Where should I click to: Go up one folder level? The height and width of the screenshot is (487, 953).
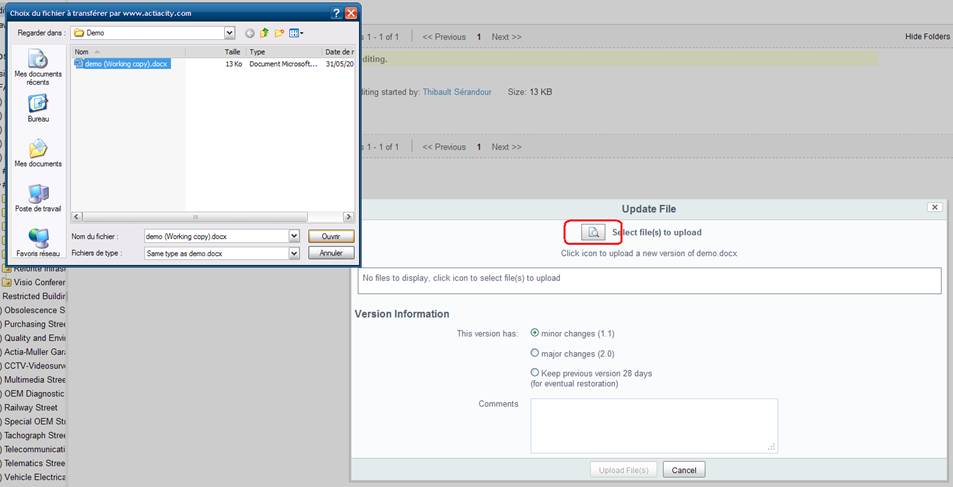click(x=264, y=33)
